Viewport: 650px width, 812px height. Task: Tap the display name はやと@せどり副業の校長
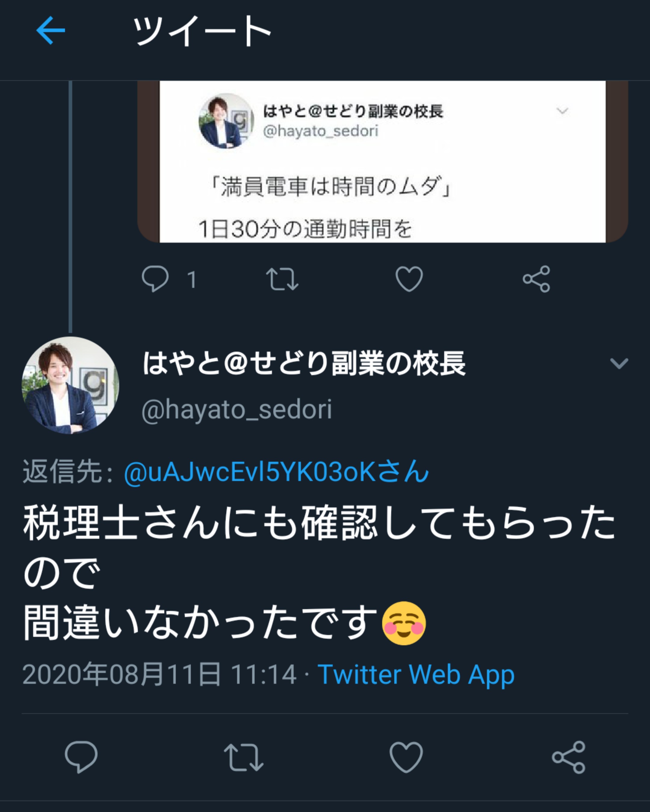pos(304,363)
